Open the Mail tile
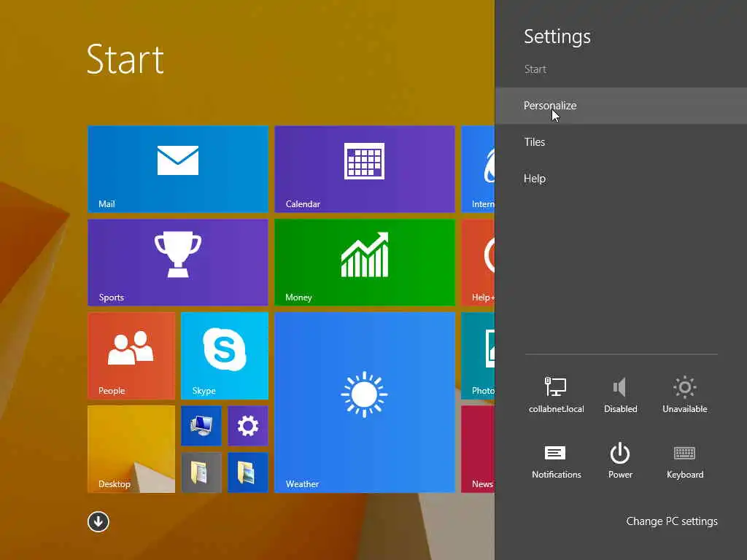Image resolution: width=747 pixels, height=560 pixels. point(178,168)
